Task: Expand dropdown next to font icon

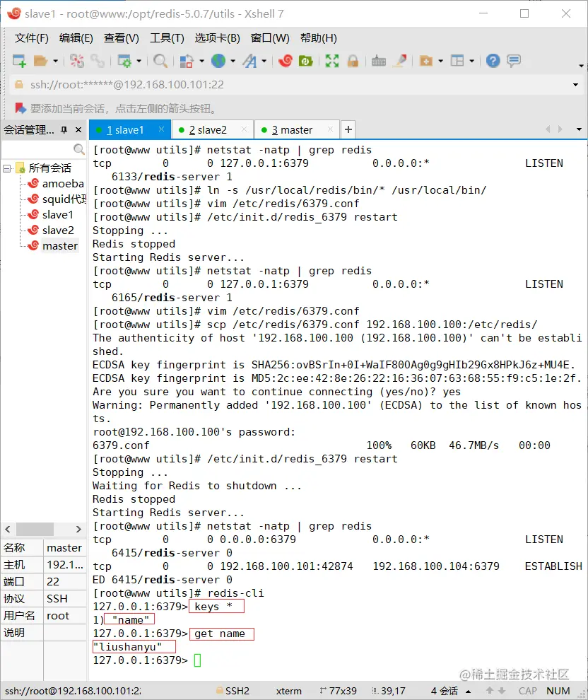Action: 264,61
